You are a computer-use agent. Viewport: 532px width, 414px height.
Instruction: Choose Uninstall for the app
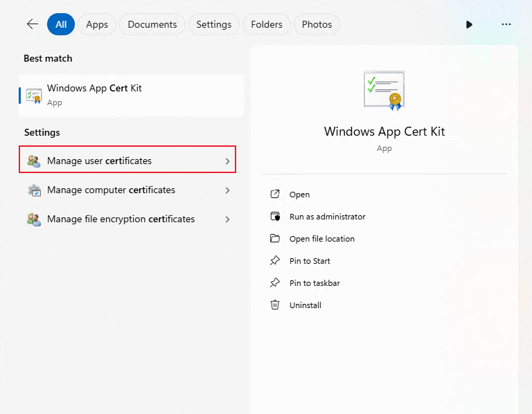pos(305,305)
